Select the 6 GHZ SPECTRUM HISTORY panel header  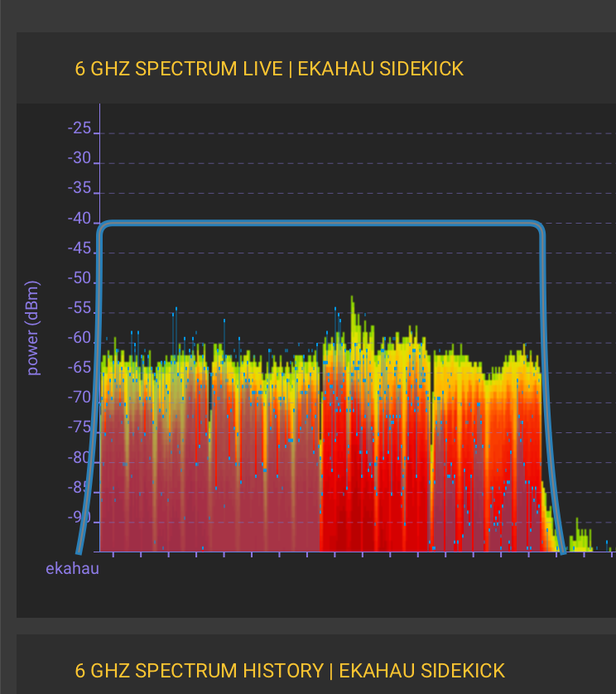[x=290, y=671]
